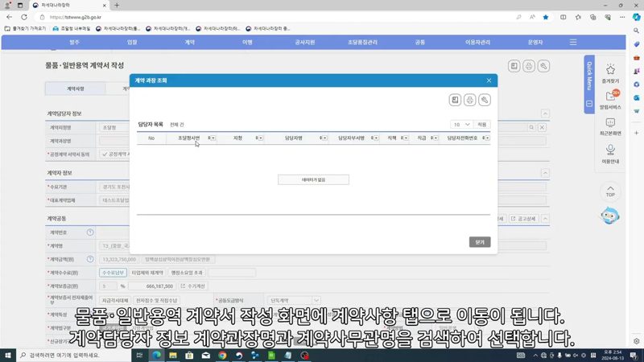Click the 수기계산 button
The height and width of the screenshot is (362, 644).
click(x=192, y=286)
